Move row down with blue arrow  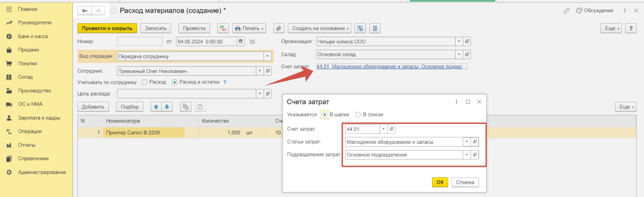[167, 107]
